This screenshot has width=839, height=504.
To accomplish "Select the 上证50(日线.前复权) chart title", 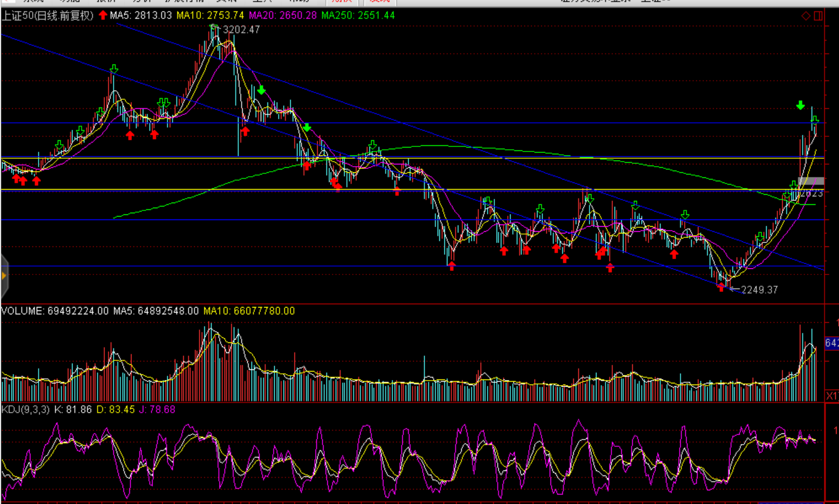I will point(47,16).
